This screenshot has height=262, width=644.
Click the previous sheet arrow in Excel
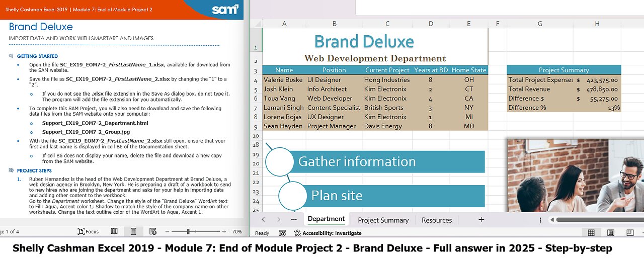point(263,220)
